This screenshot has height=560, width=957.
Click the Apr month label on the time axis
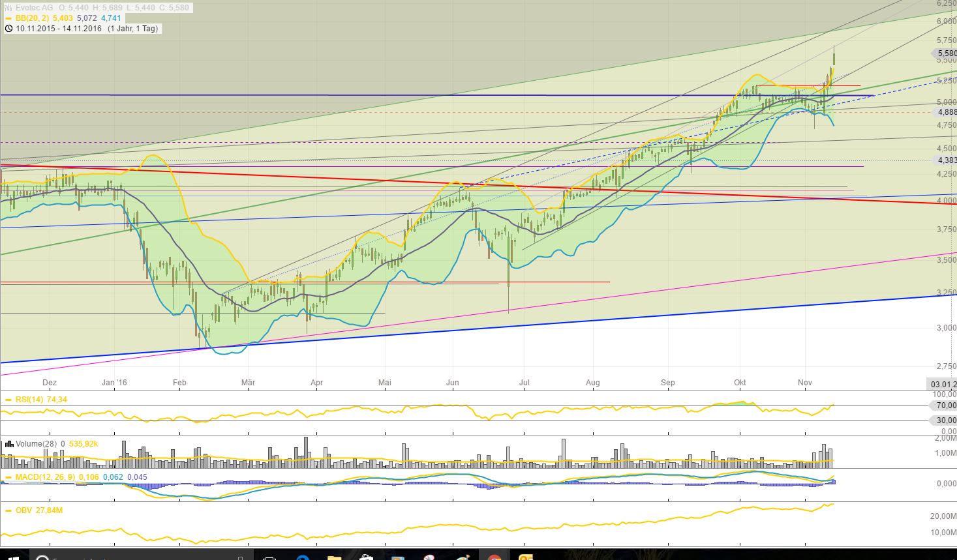pyautogui.click(x=316, y=383)
